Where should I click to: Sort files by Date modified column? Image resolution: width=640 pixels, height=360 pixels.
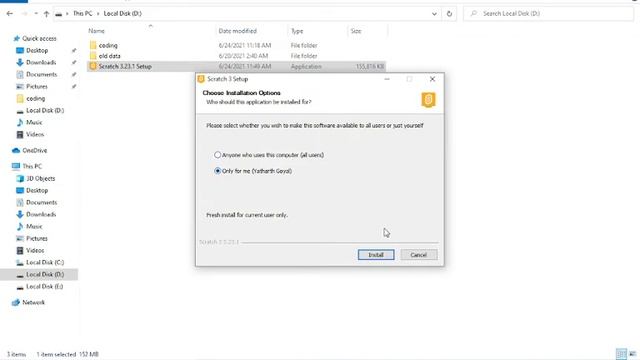[x=238, y=31]
